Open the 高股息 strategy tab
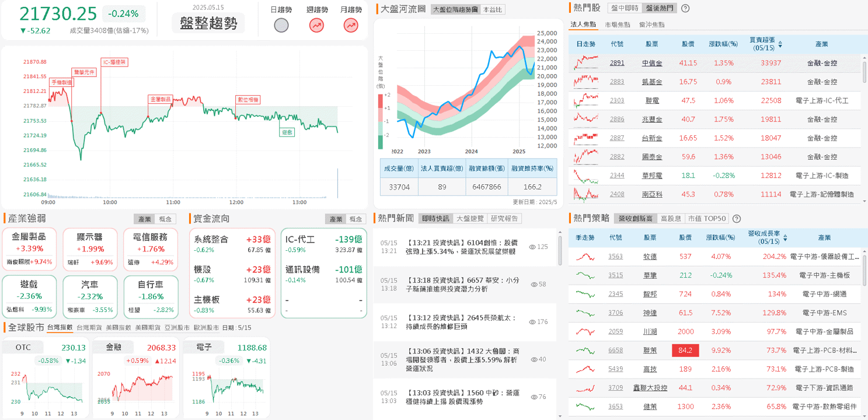This screenshot has width=868, height=420. [670, 218]
